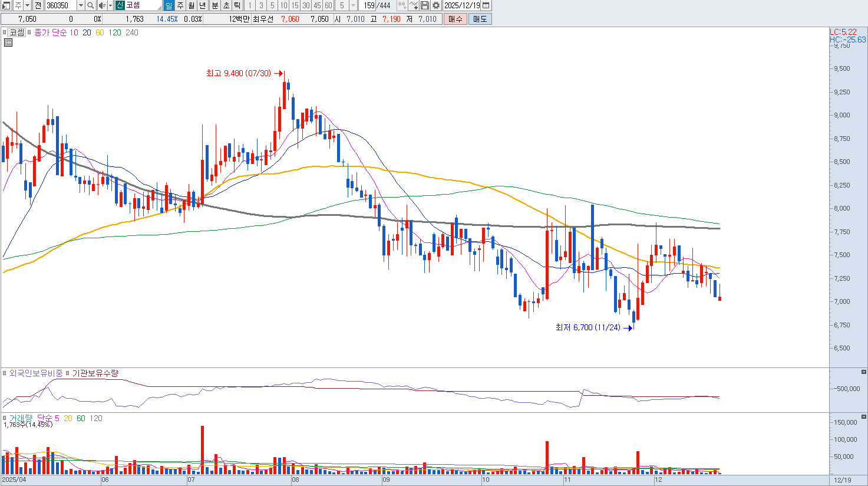The image size is (868, 486).
Task: Click the data table grid icon
Action: pyautogui.click(x=8, y=42)
